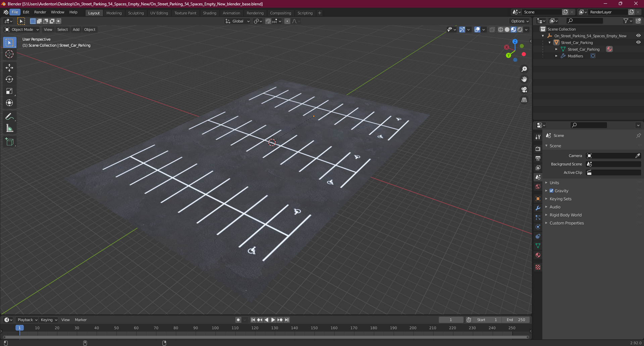Toggle snapping magnet button
The image size is (644, 346).
268,21
